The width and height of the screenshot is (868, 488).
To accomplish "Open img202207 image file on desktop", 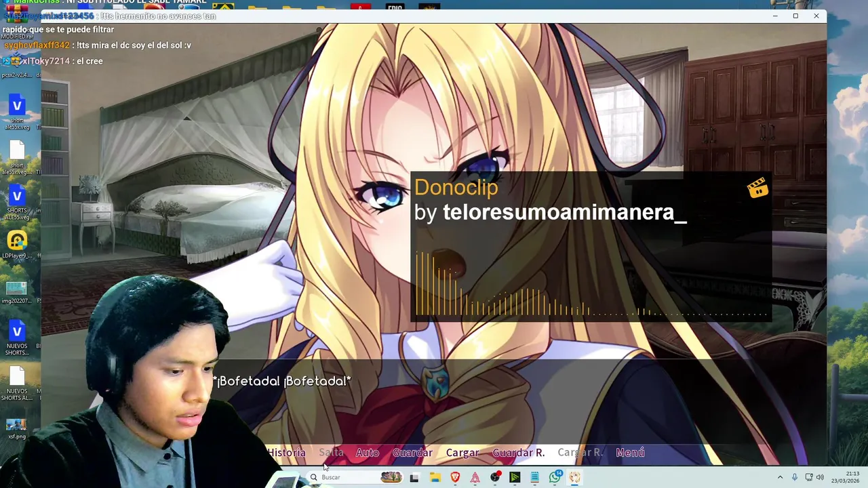I will coord(16,293).
